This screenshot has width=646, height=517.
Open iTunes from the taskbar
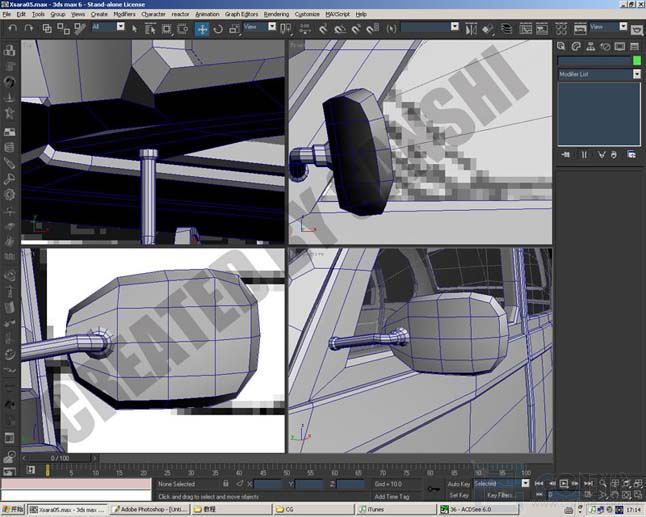396,510
